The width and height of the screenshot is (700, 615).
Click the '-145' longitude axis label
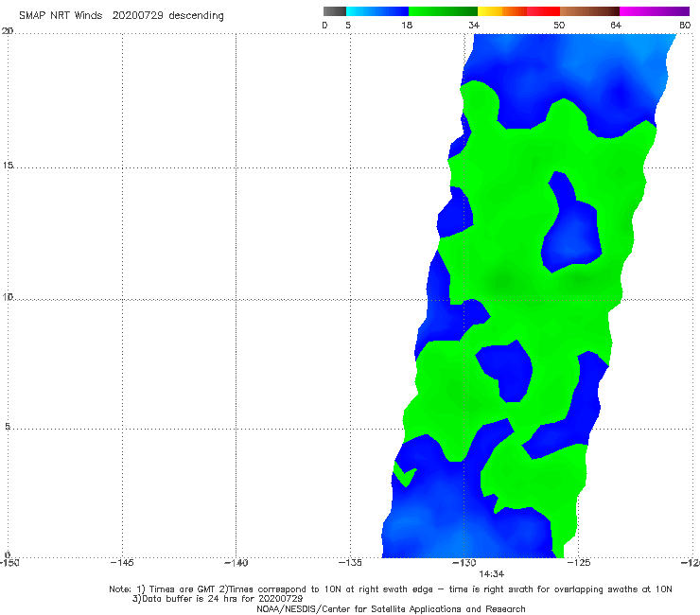click(122, 563)
